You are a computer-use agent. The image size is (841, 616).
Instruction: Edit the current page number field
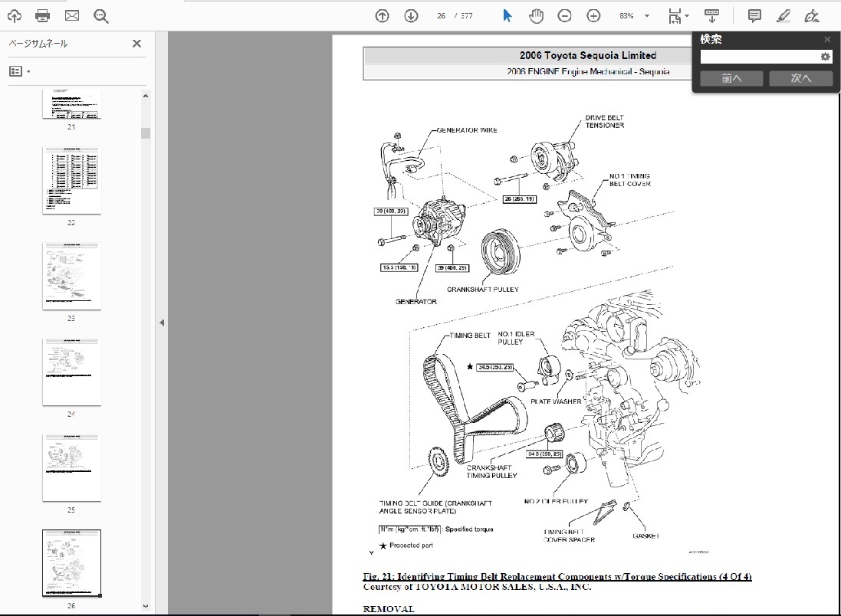coord(441,16)
